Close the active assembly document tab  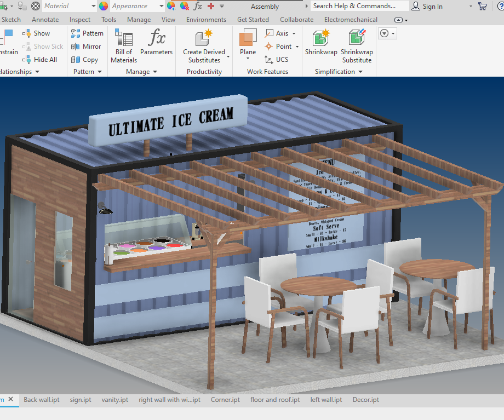tap(10, 399)
